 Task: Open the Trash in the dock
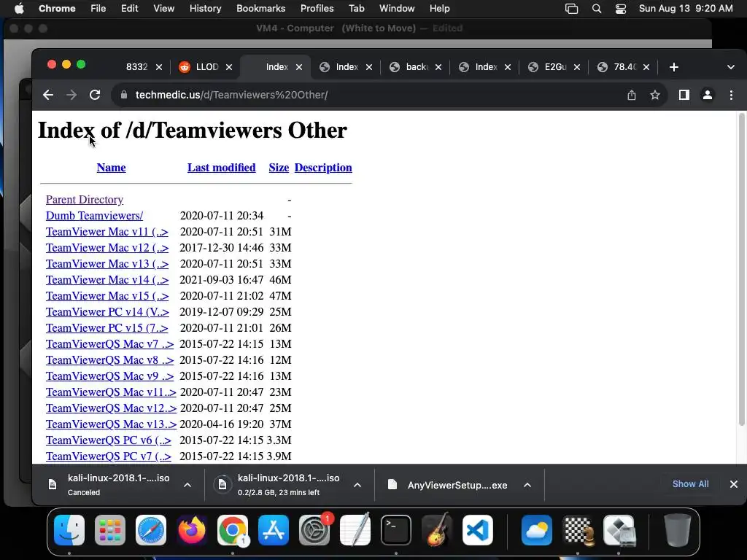coord(678,530)
